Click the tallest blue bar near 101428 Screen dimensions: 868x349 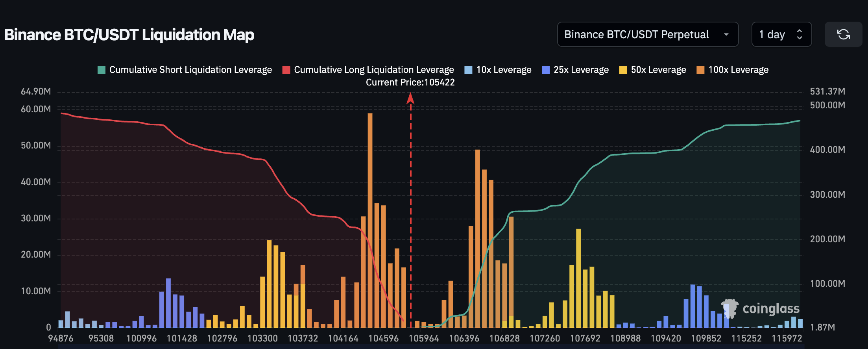coord(168,303)
